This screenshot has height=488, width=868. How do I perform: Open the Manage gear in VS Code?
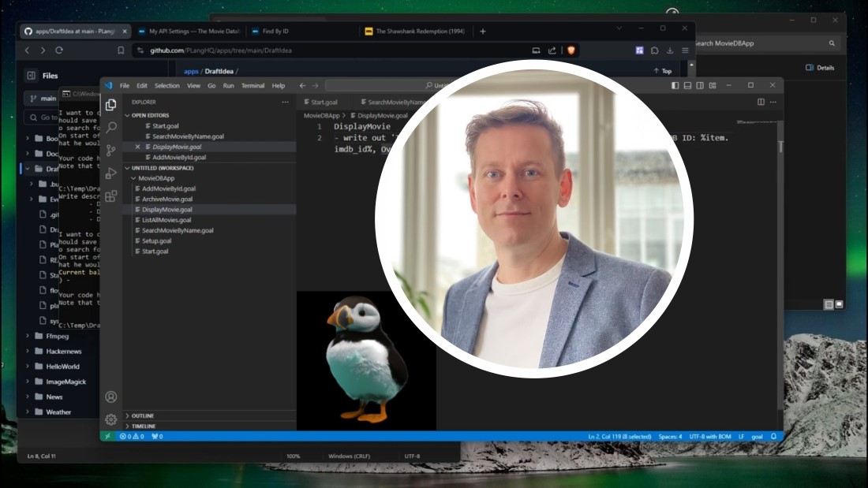coord(110,419)
